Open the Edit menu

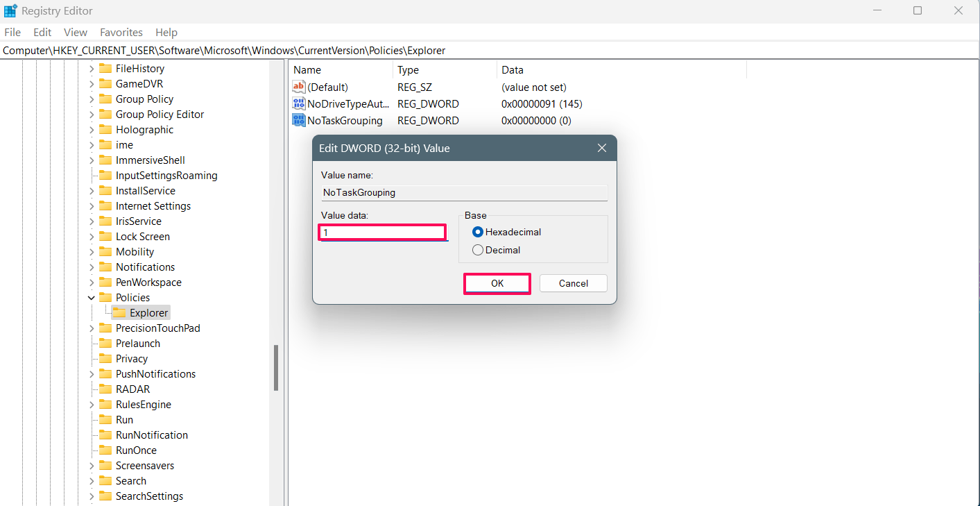(x=42, y=33)
